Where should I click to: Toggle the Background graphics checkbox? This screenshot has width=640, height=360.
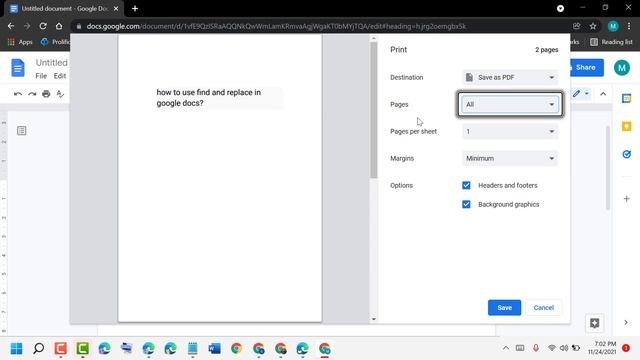point(466,204)
